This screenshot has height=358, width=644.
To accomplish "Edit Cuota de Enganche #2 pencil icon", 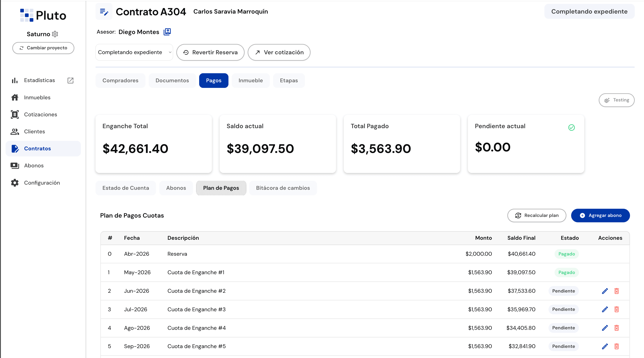I will (605, 291).
